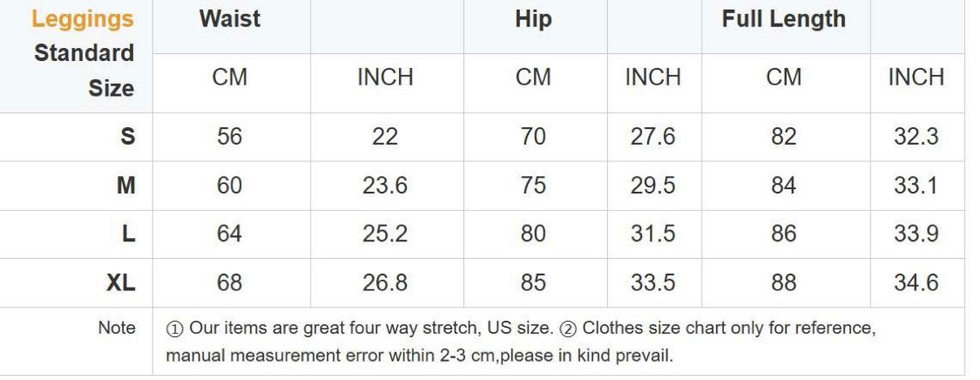
Task: Select the 82 cm full length value
Action: tap(783, 137)
